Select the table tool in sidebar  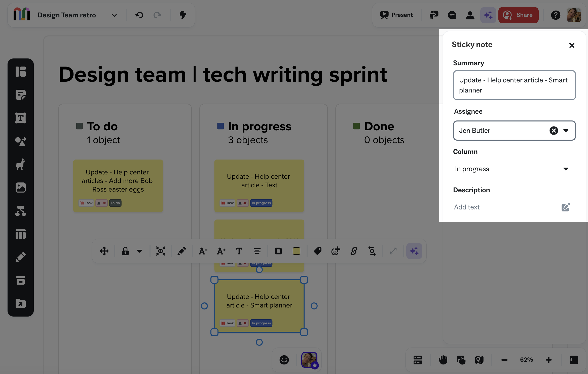[x=21, y=234]
